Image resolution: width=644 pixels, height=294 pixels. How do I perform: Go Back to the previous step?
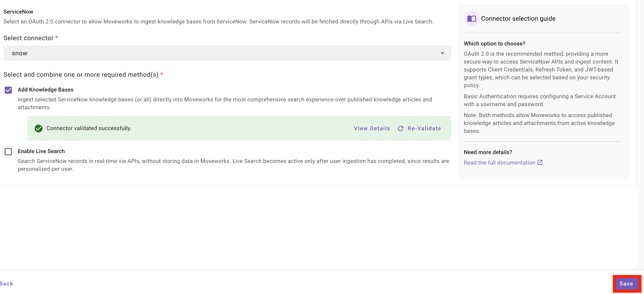coord(6,284)
